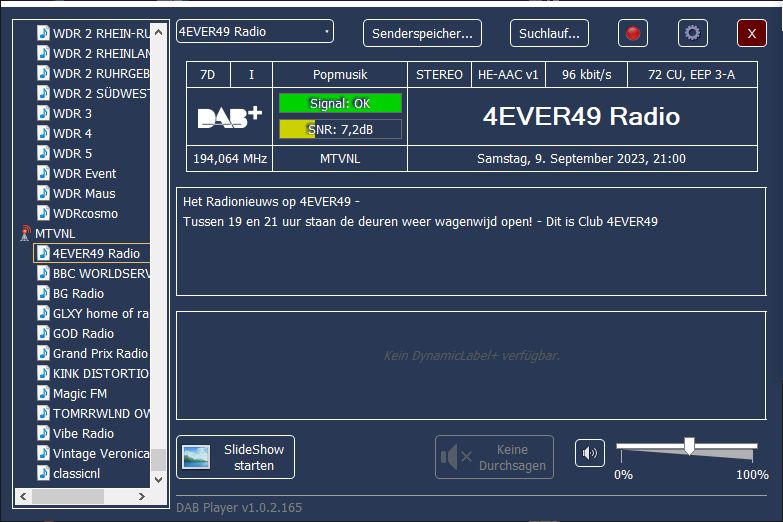
Task: Click the note icon beside WDR Maus
Action: click(x=43, y=193)
